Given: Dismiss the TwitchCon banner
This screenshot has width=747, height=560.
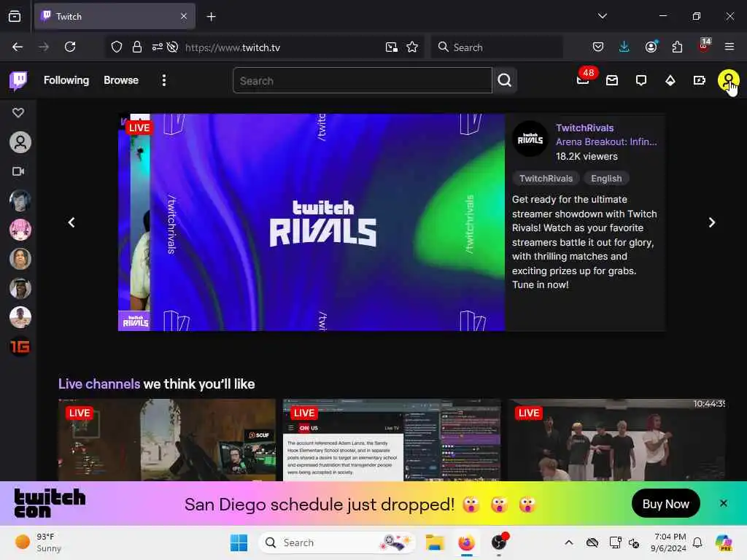Looking at the screenshot, I should (x=723, y=503).
